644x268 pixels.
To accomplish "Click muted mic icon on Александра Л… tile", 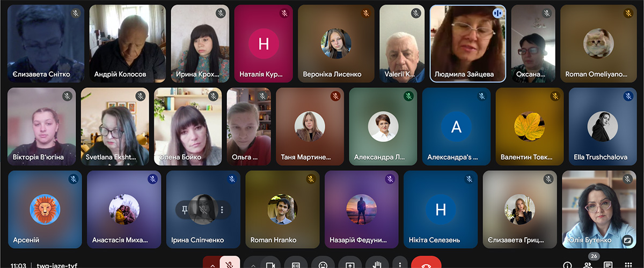I will (409, 96).
